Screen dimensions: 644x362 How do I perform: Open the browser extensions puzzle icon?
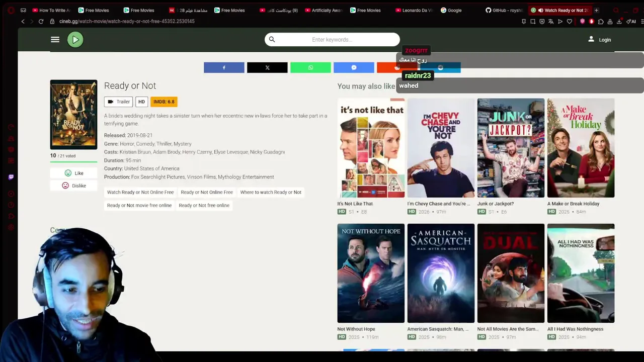pyautogui.click(x=601, y=21)
